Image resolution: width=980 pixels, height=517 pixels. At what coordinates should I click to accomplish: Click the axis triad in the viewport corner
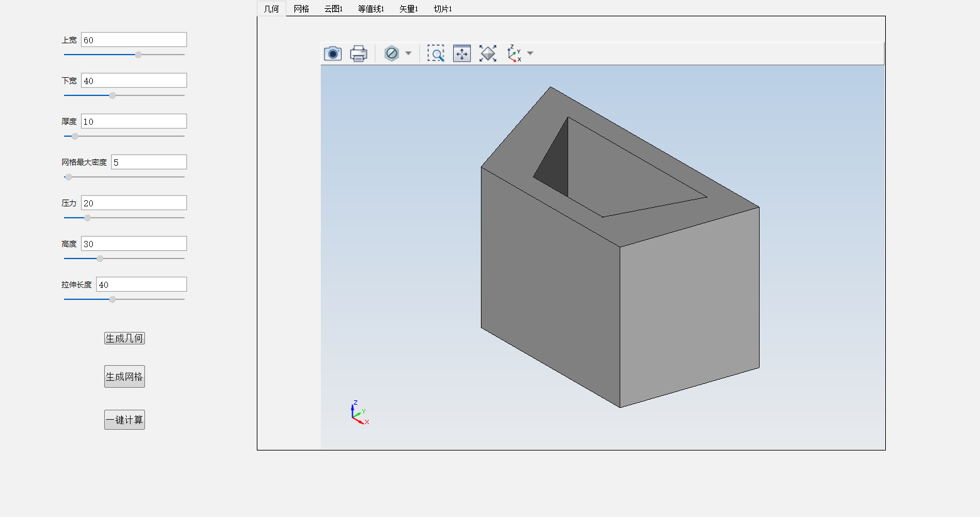(x=359, y=412)
